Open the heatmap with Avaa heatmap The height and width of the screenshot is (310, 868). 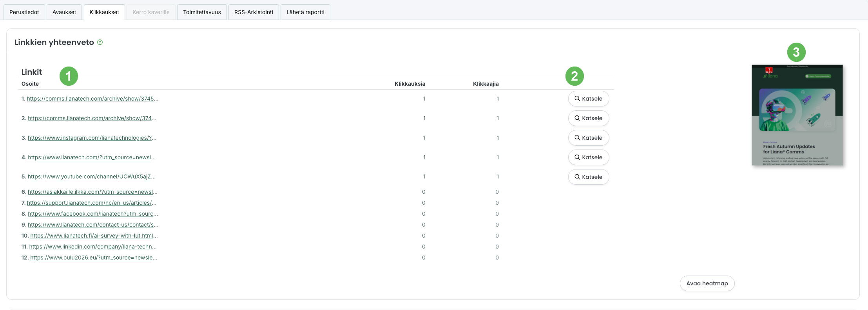point(707,283)
